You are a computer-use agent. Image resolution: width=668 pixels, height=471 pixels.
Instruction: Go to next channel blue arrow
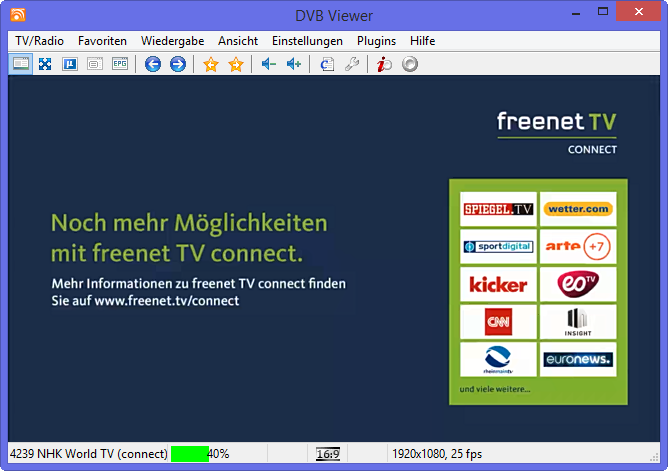(178, 64)
